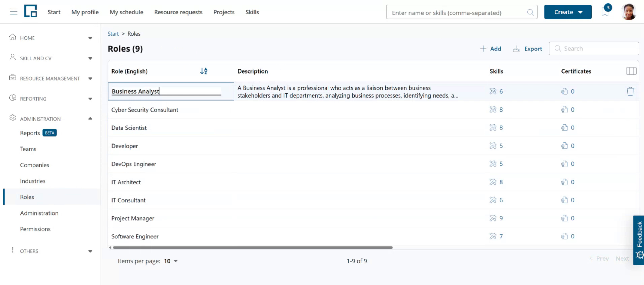Select the Software Engineer role row
This screenshot has height=285, width=644.
pos(373,236)
